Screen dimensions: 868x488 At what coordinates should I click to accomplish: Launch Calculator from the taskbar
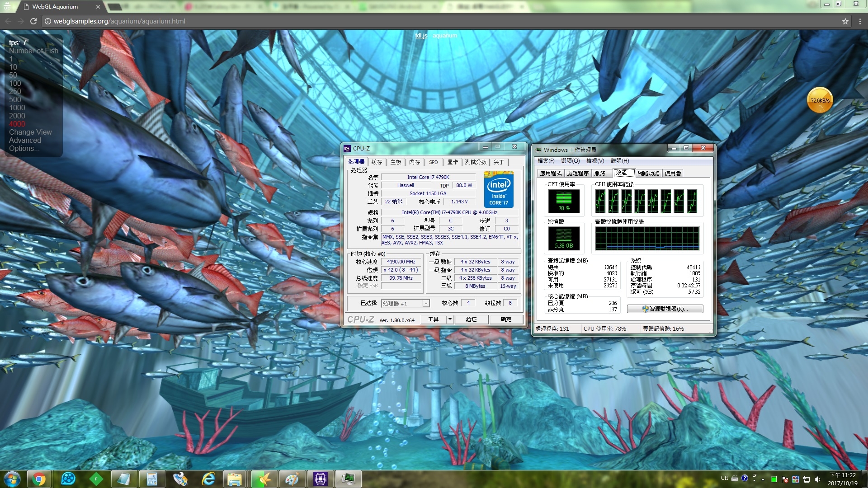click(152, 479)
